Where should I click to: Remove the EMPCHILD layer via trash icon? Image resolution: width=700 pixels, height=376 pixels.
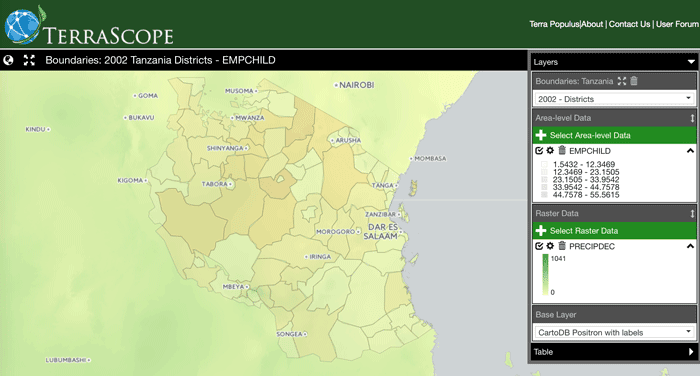click(562, 150)
